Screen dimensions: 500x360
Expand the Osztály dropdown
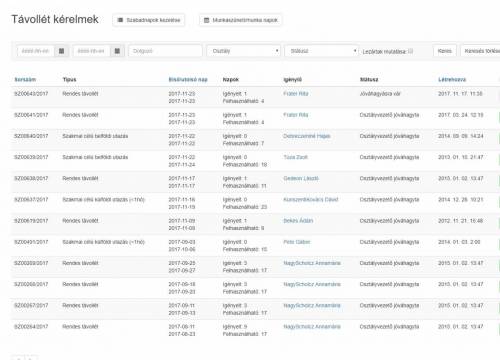[244, 51]
